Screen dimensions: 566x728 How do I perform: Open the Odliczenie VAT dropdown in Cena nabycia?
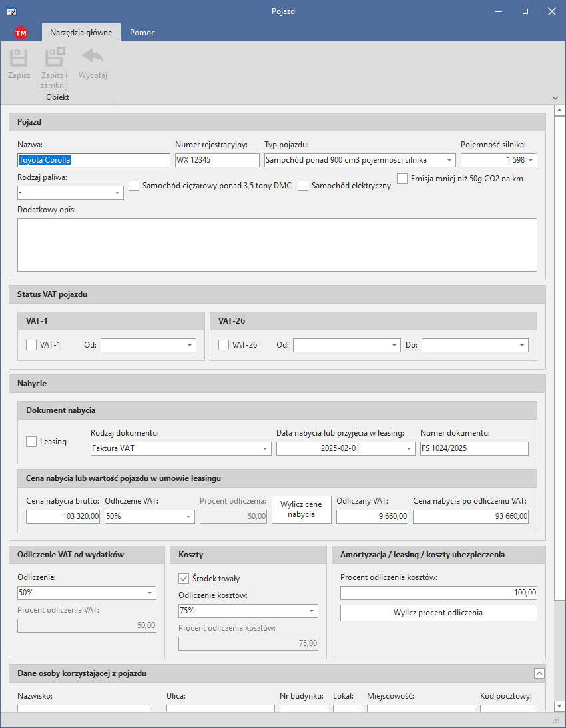188,516
